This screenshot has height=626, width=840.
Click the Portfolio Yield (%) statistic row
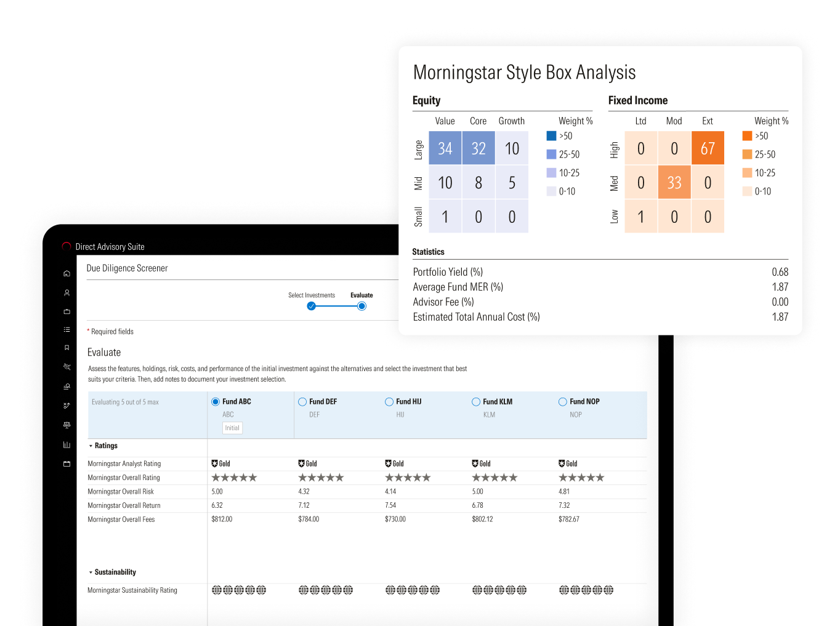[x=600, y=272]
